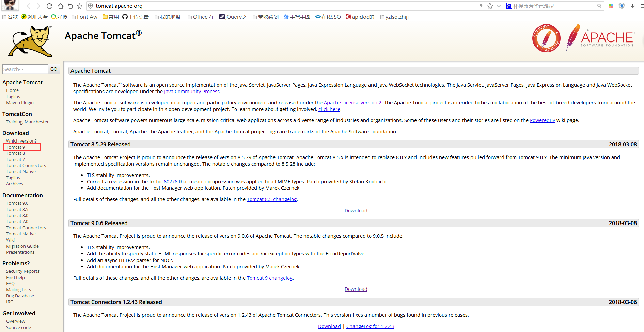The height and width of the screenshot is (332, 644).
Task: Open the Source code link
Action: (18, 327)
